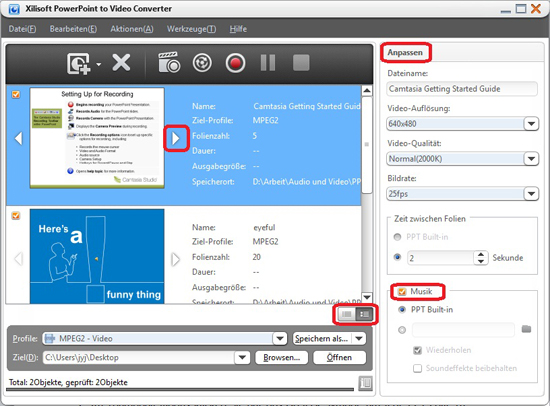This screenshot has height=406, width=550.
Task: Toggle the Musik checkbox
Action: click(402, 292)
